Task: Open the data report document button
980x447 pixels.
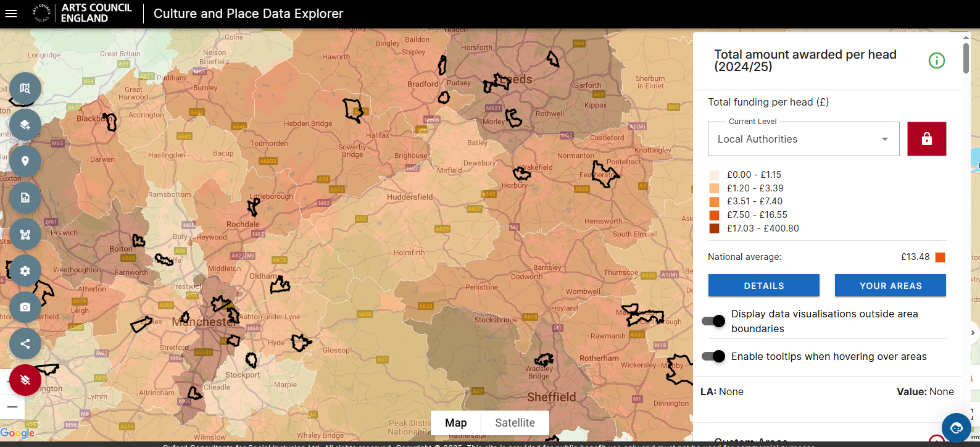Action: 25,198
